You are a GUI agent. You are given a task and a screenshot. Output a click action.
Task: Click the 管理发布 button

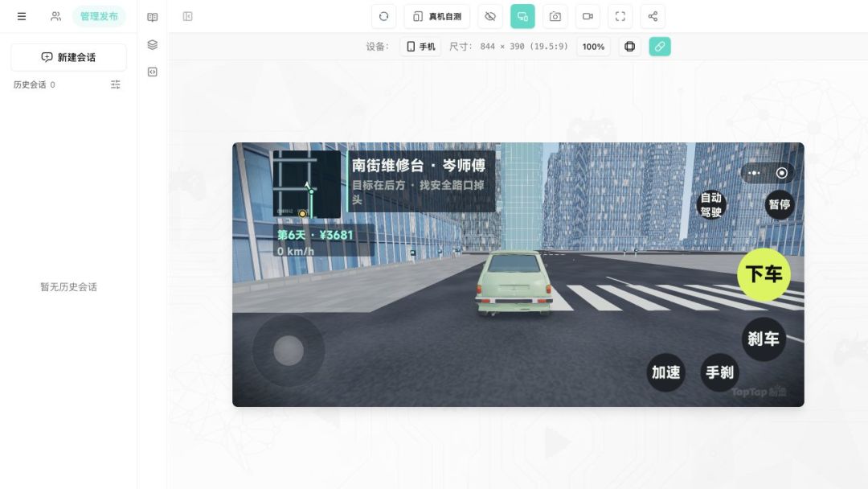click(x=99, y=16)
